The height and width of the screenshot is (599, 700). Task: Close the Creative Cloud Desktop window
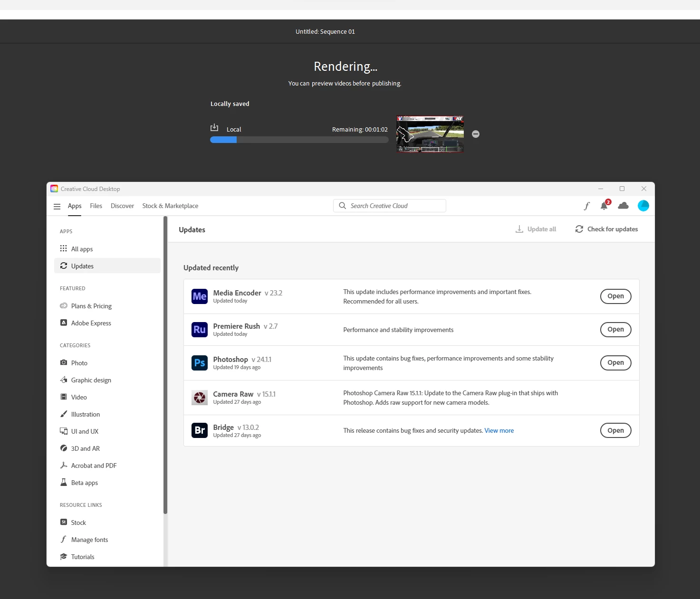[644, 189]
